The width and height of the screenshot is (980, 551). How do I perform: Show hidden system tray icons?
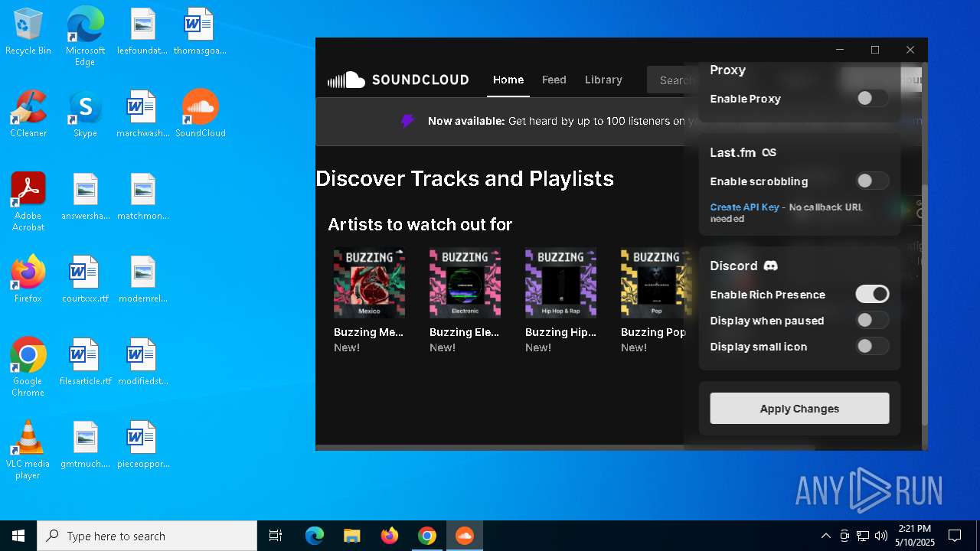(x=825, y=536)
